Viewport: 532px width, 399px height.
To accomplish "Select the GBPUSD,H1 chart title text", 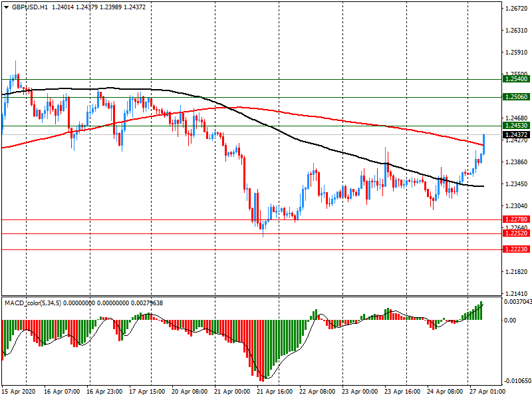I will click(30, 7).
